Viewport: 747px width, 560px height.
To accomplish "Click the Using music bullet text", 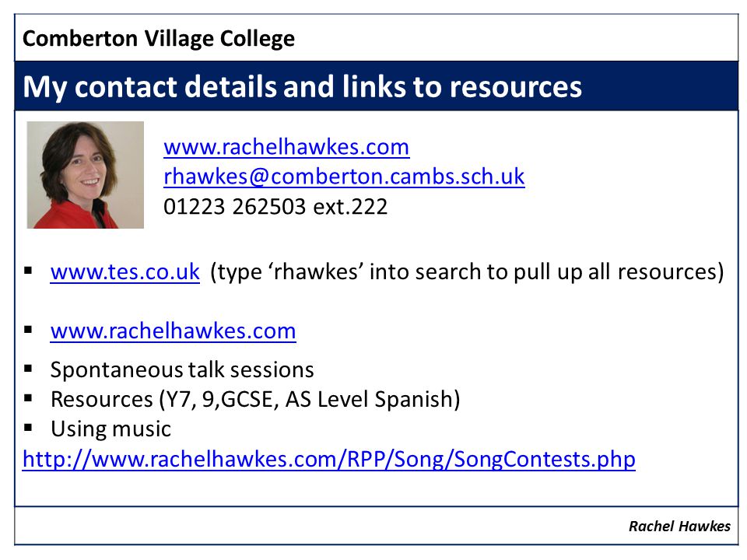I will pos(110,429).
